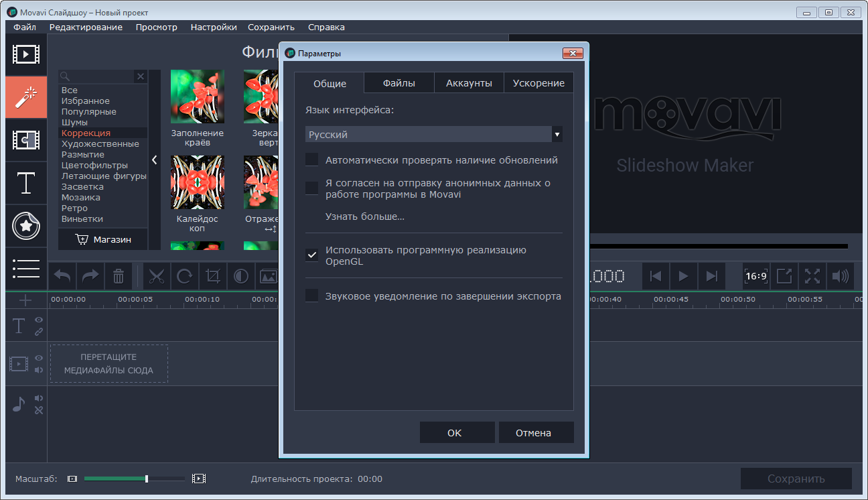Click the Rotate toolbar icon
Viewport: 868px width, 500px height.
pyautogui.click(x=185, y=275)
